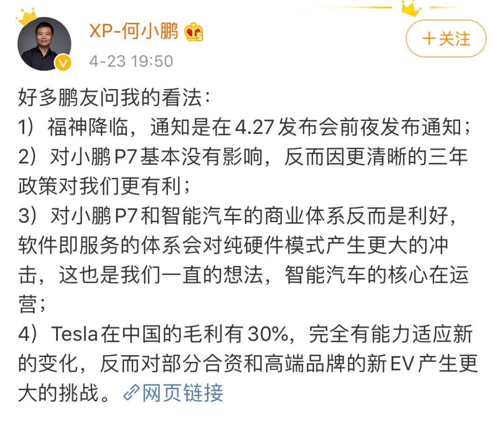Click the VIP crown badge beside username
Screen dimensions: 504x433
[194, 33]
